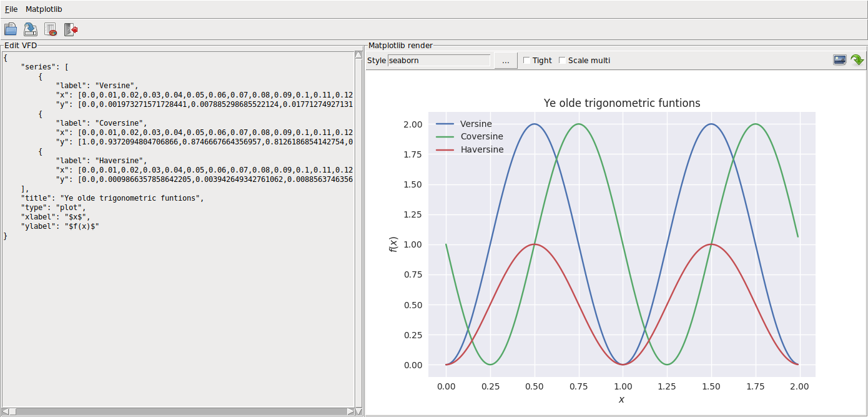Viewport: 868px width, 417px height.
Task: Click the Coversine entry in plot legend
Action: [481, 136]
